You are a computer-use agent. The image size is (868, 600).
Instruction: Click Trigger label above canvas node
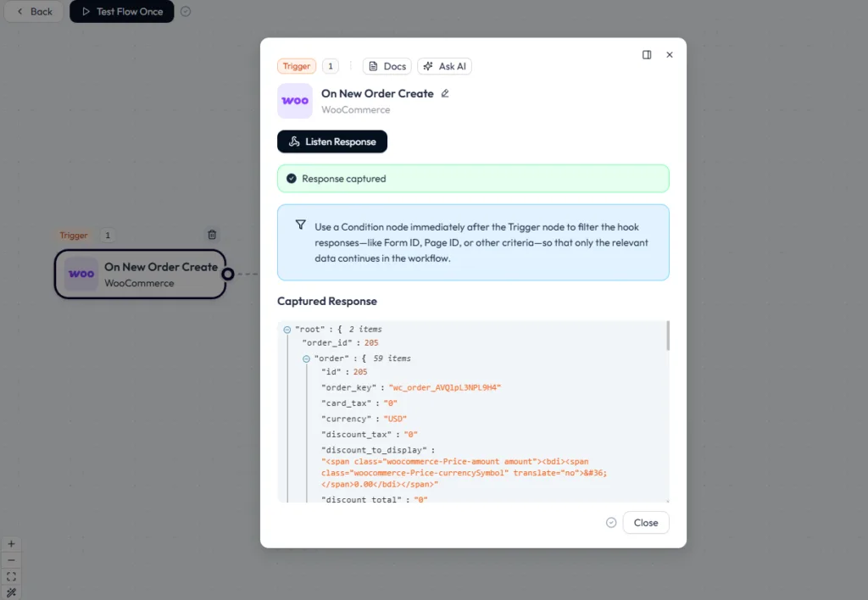[x=74, y=236]
